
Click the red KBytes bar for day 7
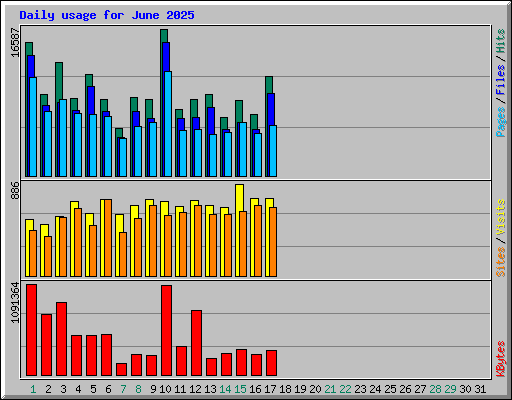122,369
